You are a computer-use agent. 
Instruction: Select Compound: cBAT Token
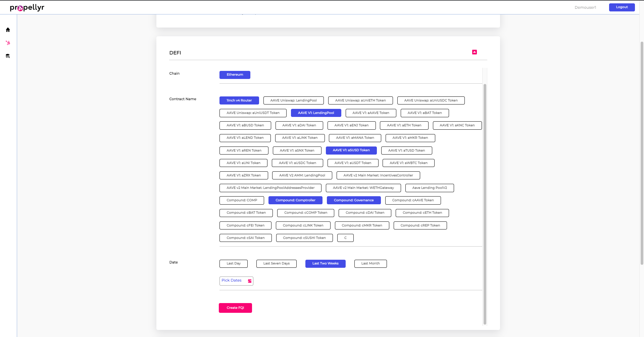tap(246, 213)
